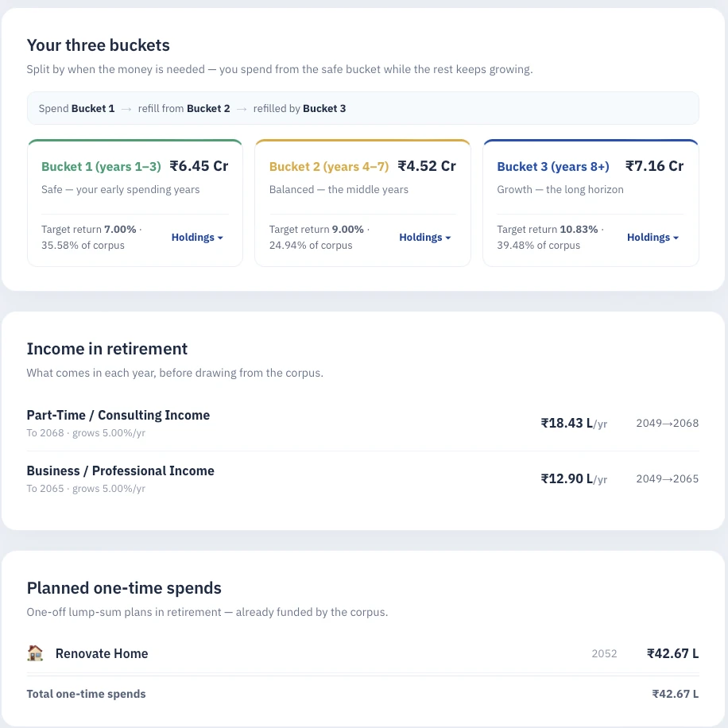Click the ₹6.45 Cr amount in Bucket 1
The height and width of the screenshot is (728, 728).
pyautogui.click(x=199, y=166)
